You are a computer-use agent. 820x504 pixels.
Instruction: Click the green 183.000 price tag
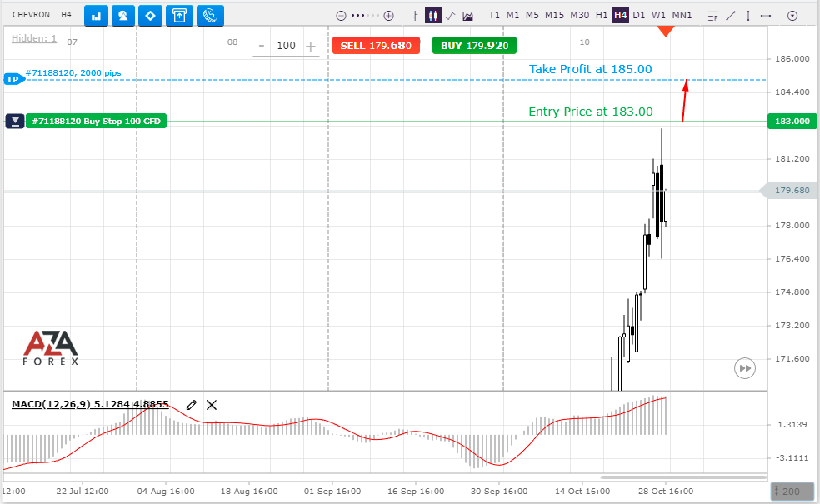(792, 122)
